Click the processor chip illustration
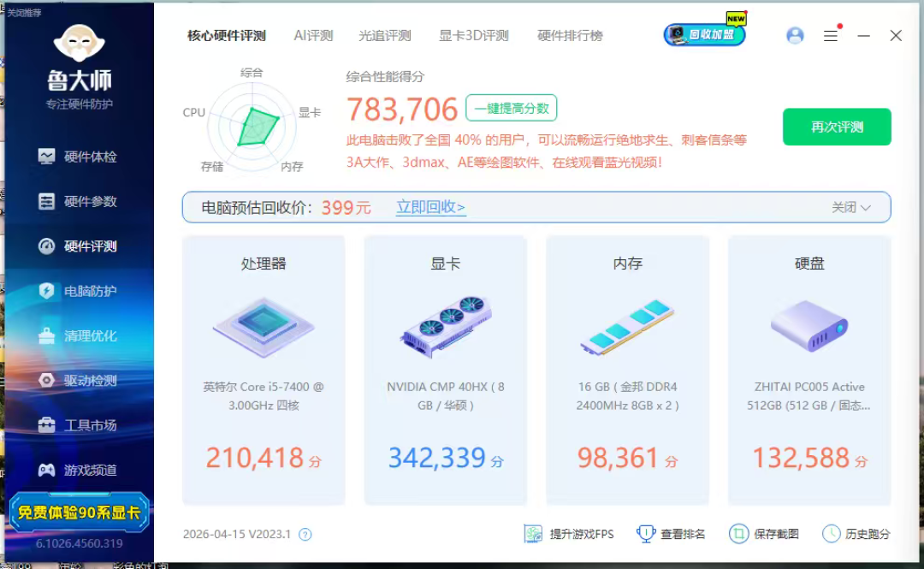The image size is (924, 569). pos(264,327)
